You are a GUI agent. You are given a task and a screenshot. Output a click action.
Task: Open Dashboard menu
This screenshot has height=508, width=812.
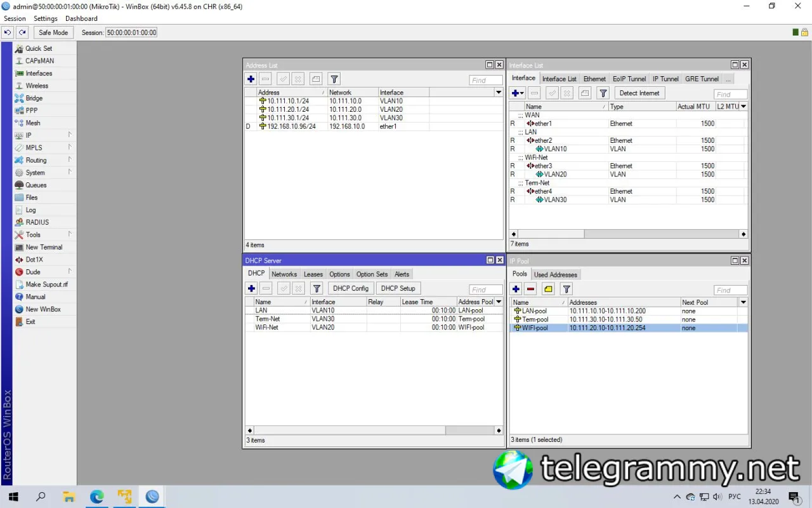pos(81,18)
